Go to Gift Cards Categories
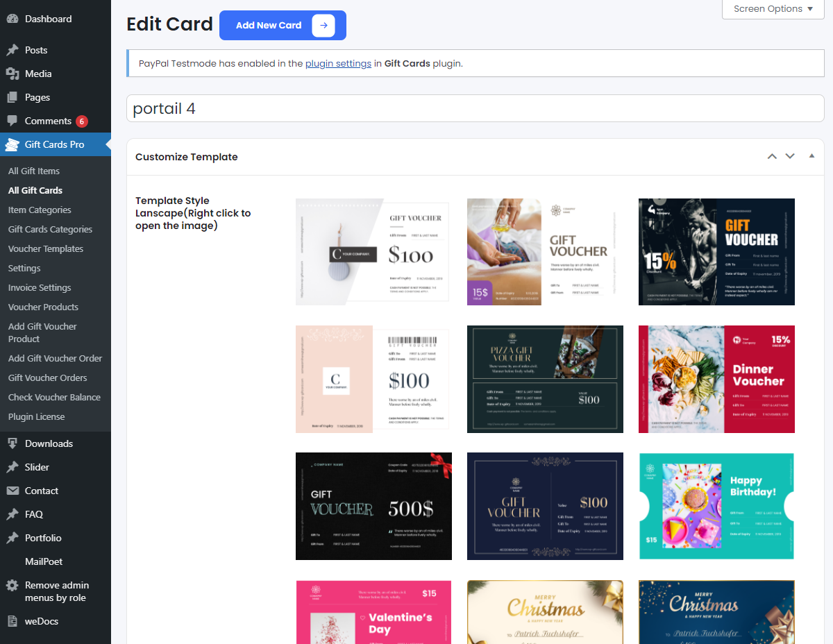This screenshot has height=644, width=833. tap(50, 229)
